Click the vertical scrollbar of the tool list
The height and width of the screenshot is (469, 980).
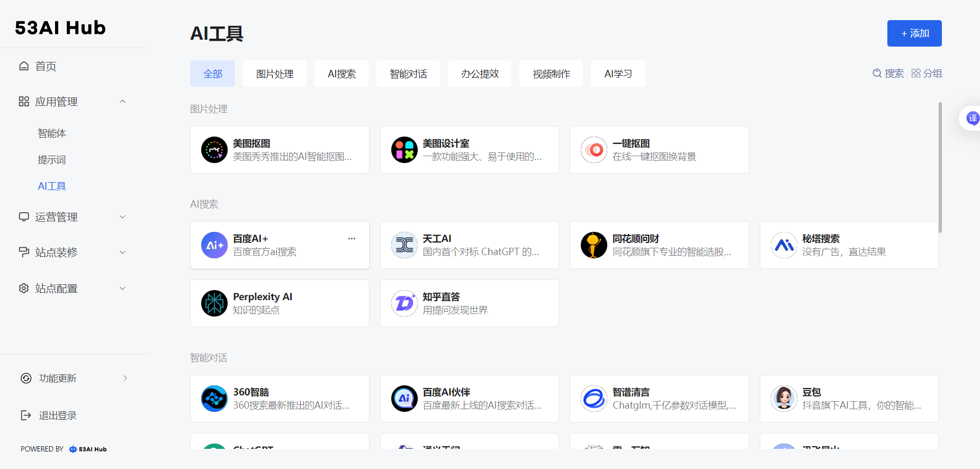[940, 167]
